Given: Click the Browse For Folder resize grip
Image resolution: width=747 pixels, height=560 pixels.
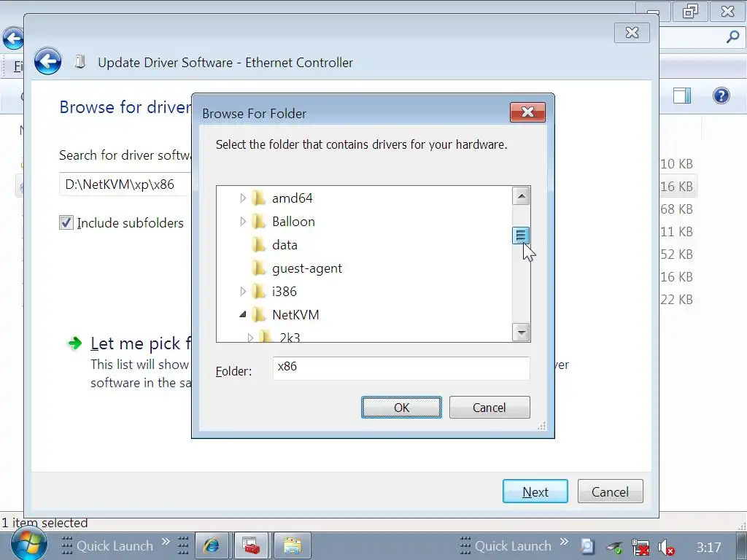Looking at the screenshot, I should pos(542,426).
